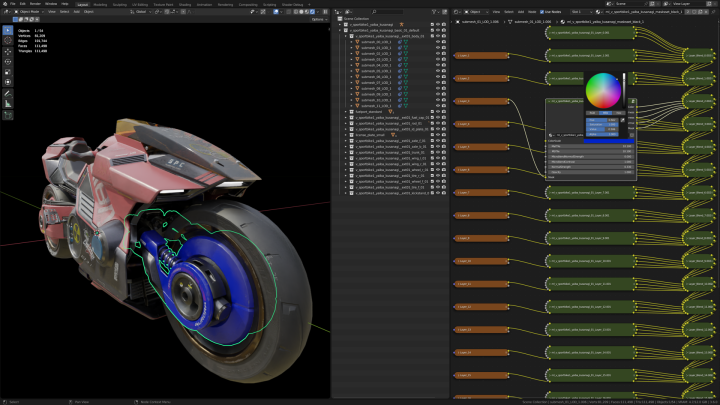The width and height of the screenshot is (720, 405).
Task: Pick the Annotate tool
Action: (8, 93)
